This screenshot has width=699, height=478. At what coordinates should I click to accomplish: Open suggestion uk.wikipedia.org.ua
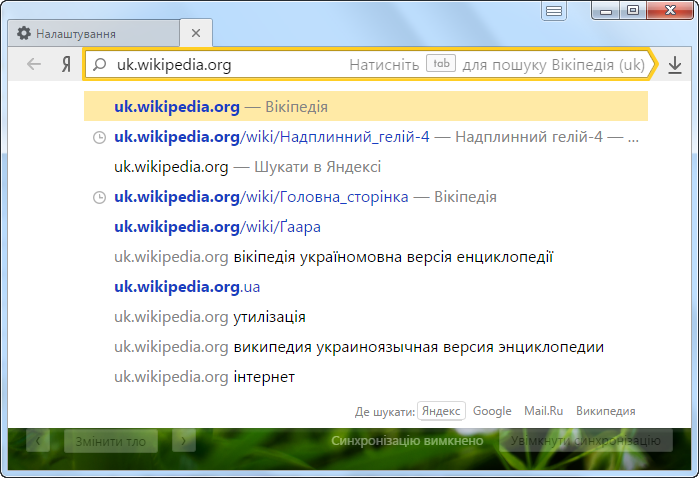[366, 287]
